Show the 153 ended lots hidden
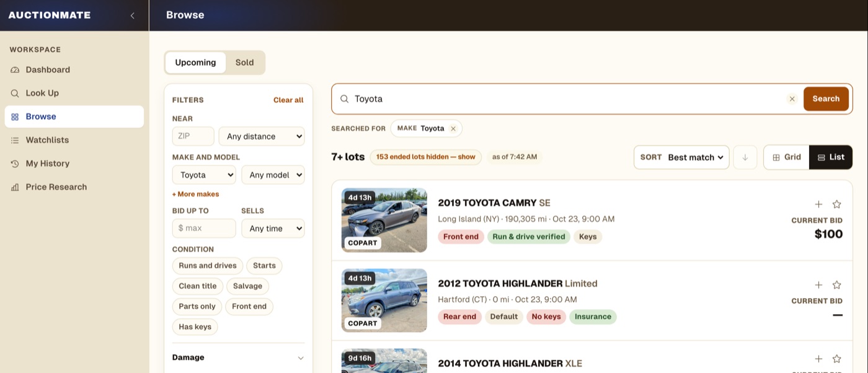 point(426,157)
